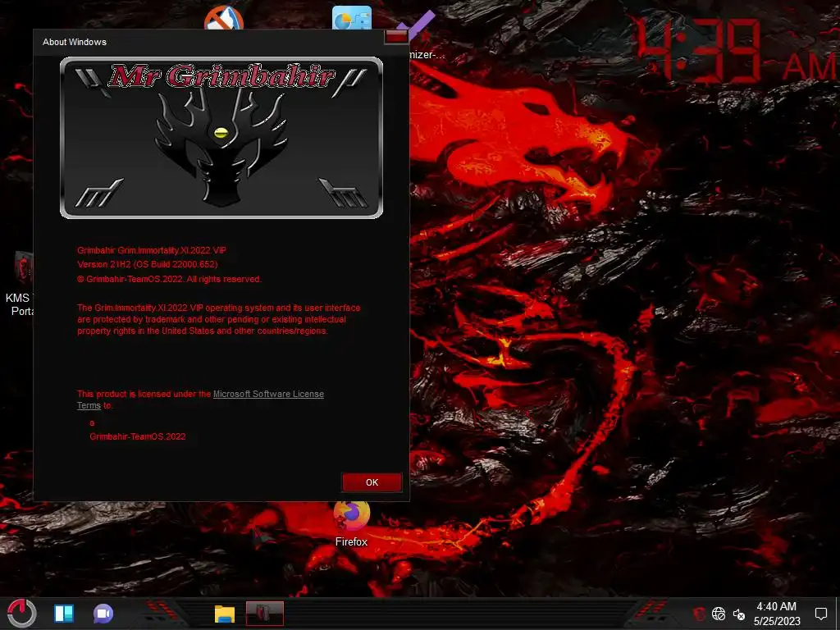Screen dimensions: 840x630
Task: Close the About Windows dialog with the red button
Action: (x=396, y=36)
